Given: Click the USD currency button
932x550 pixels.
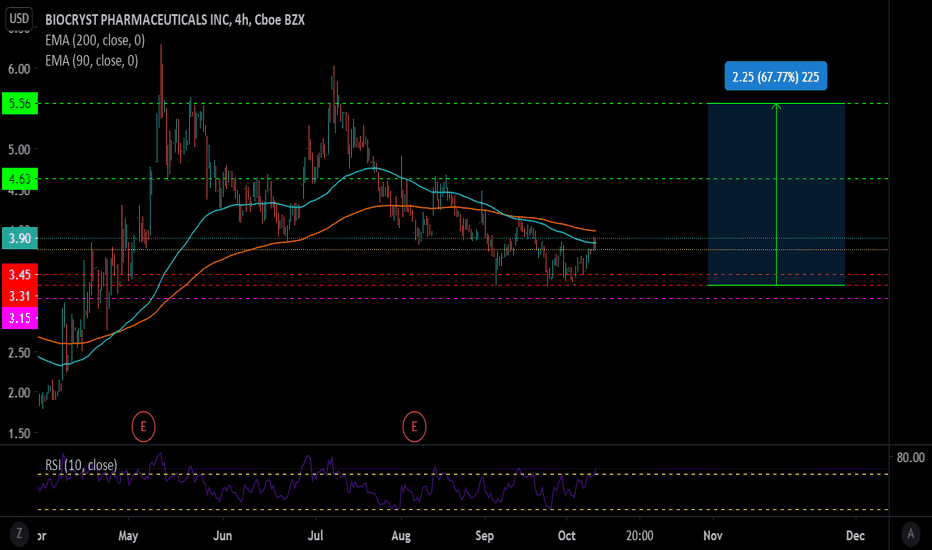Looking at the screenshot, I should [x=18, y=18].
